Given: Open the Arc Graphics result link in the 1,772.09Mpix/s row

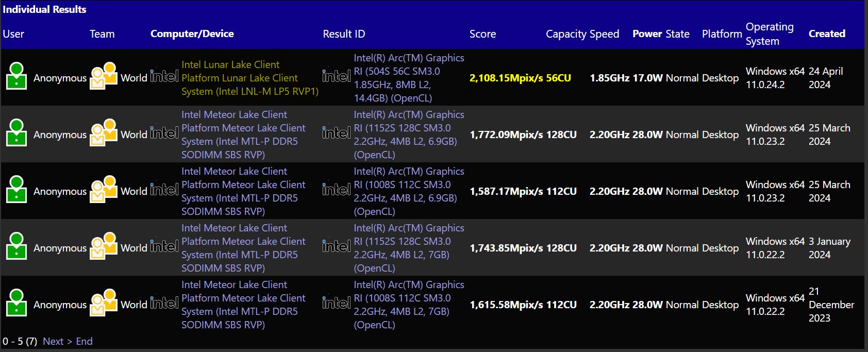Looking at the screenshot, I should coord(409,135).
